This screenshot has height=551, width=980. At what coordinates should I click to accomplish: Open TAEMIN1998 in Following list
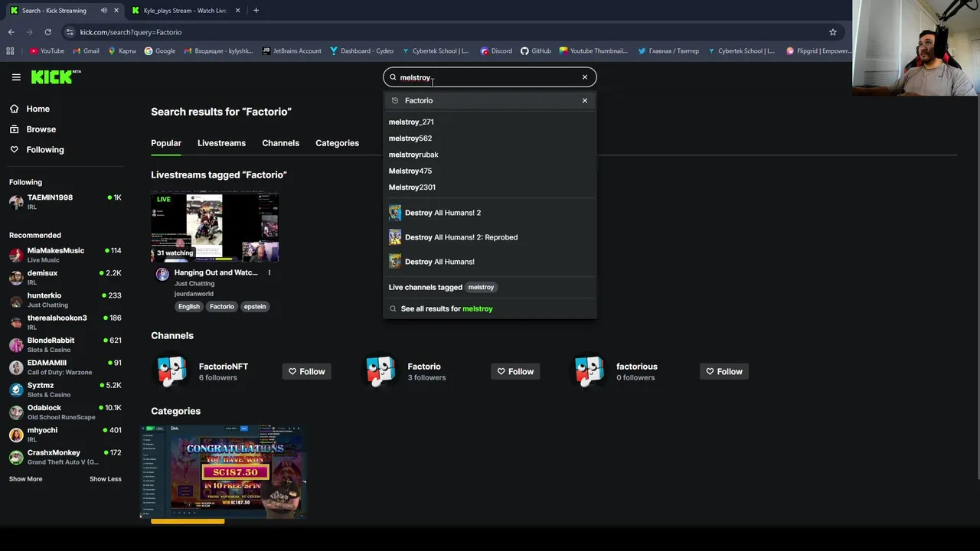(65, 202)
